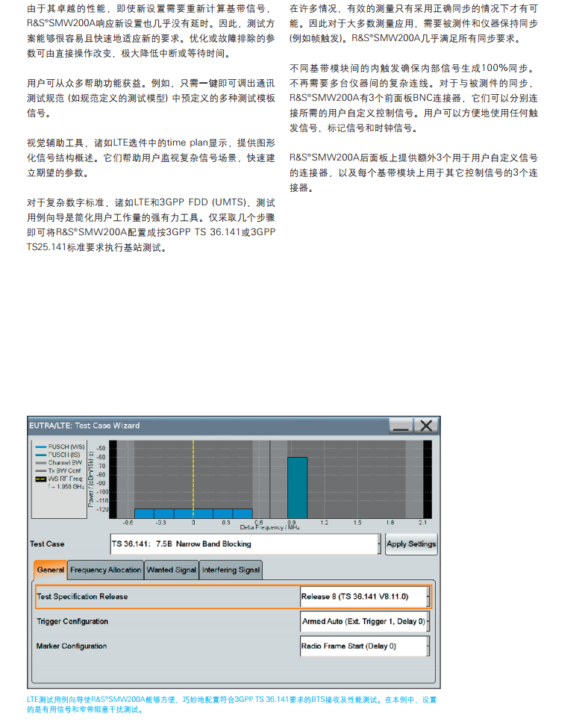The image size is (588, 722).
Task: Select the Wanted Signal tab
Action: point(172,570)
